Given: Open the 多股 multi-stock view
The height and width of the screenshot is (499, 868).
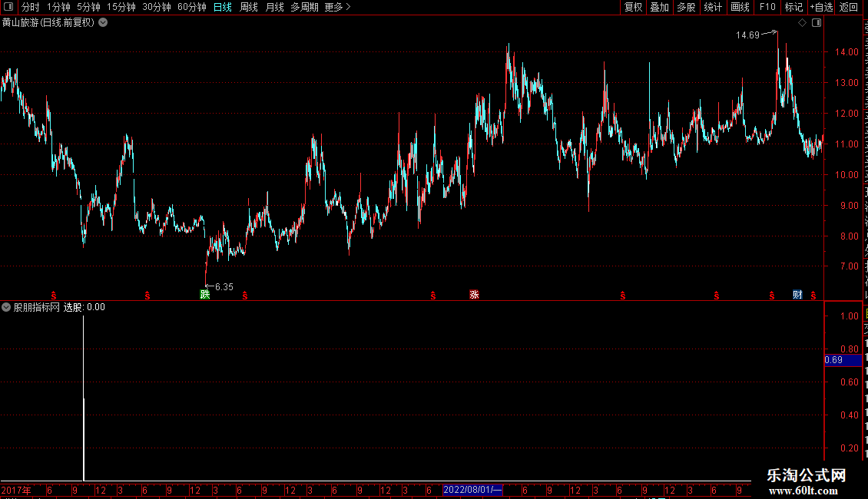Looking at the screenshot, I should (x=686, y=7).
